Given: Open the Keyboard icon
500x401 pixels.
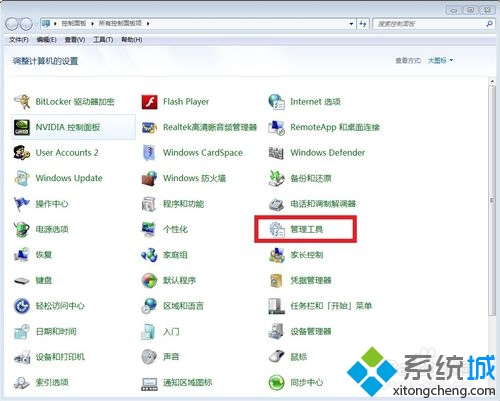Looking at the screenshot, I should pos(22,281).
